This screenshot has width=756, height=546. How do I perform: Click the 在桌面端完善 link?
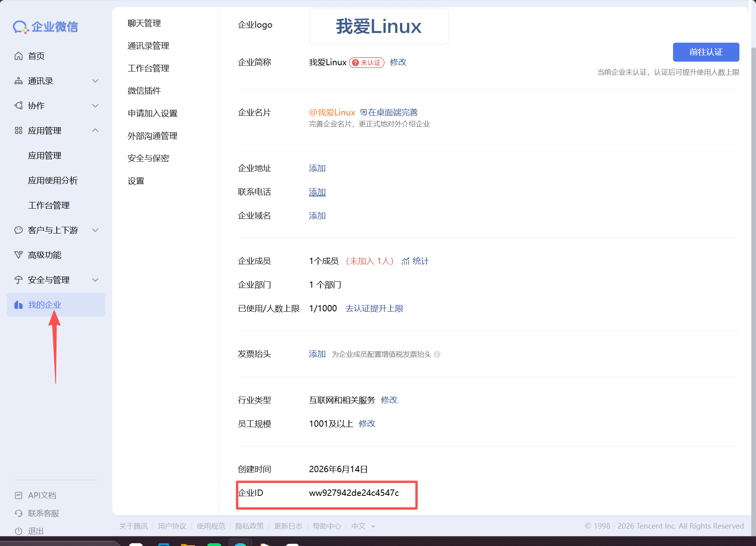click(393, 113)
